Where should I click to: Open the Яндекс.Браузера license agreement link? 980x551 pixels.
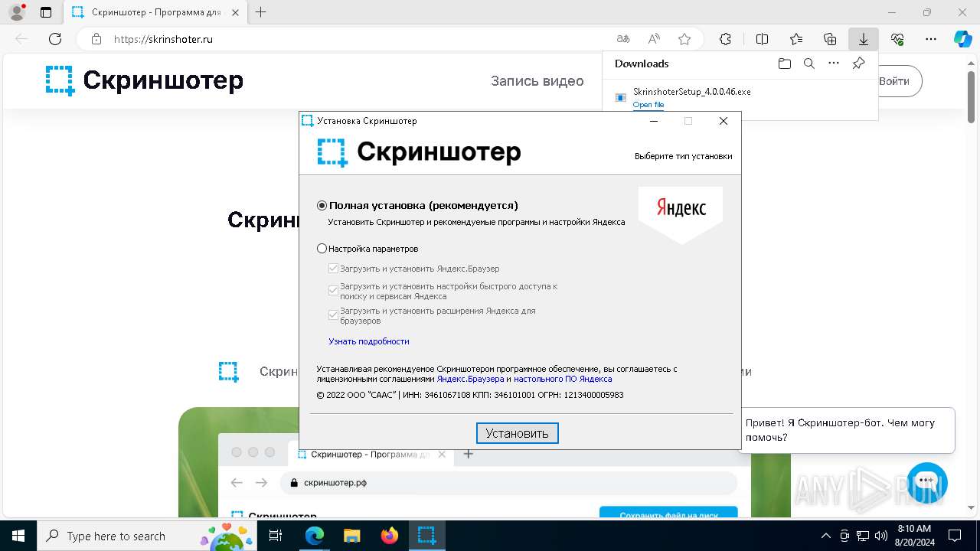[470, 379]
